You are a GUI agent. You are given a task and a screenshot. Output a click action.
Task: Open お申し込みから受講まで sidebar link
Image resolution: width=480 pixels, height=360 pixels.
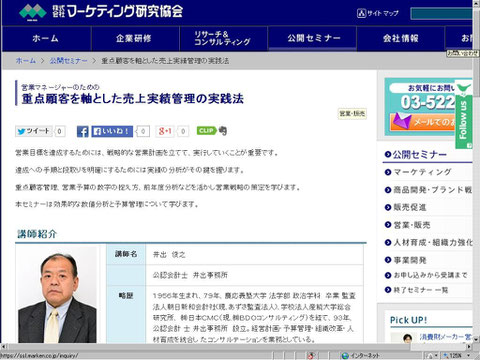430,275
